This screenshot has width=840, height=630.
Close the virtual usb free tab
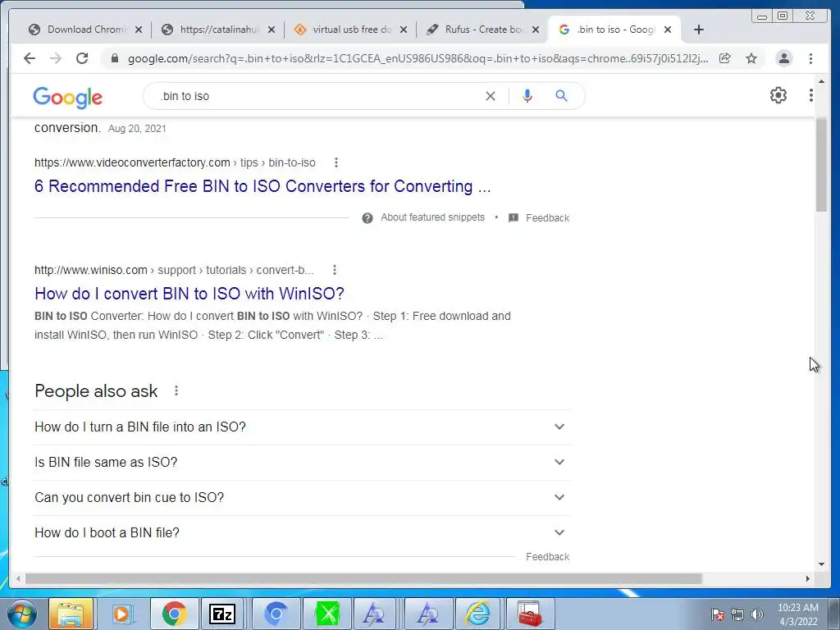[x=404, y=30]
